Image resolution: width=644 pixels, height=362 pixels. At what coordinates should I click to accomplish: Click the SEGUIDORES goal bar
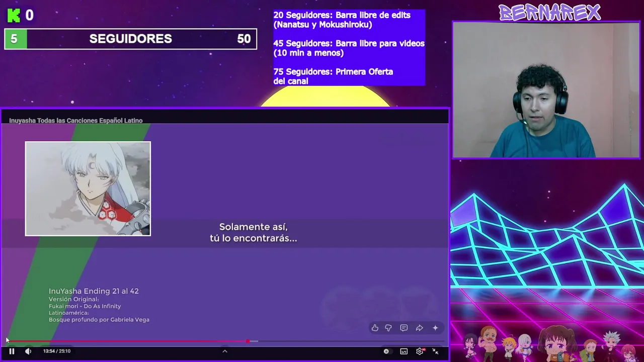point(131,39)
